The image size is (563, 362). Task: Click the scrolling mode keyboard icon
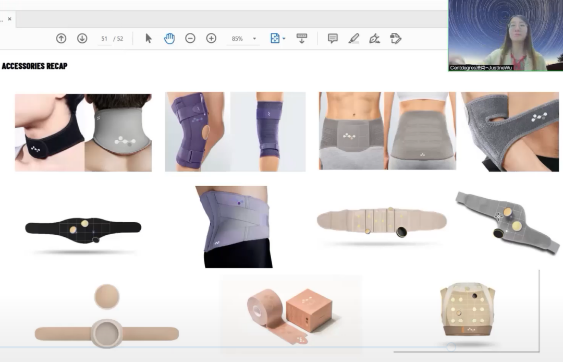302,38
